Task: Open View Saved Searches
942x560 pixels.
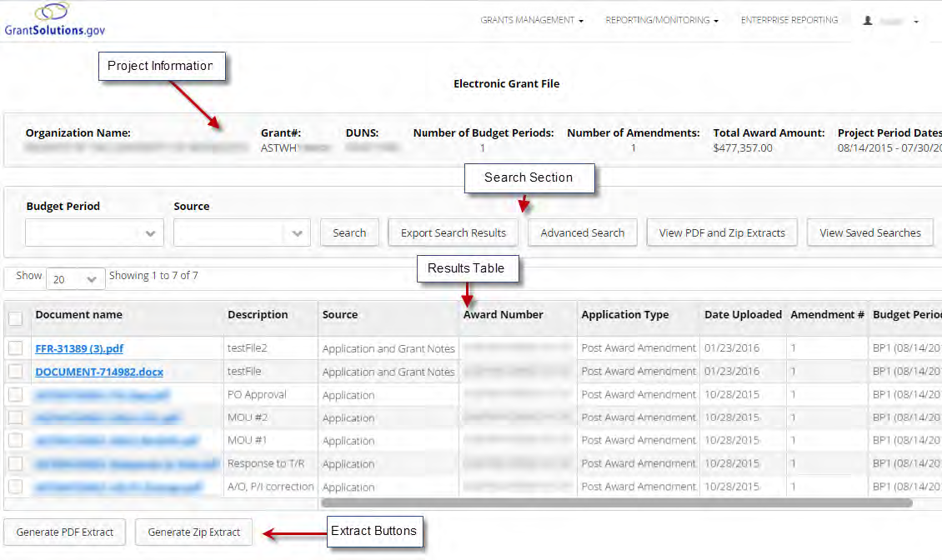Action: 869,233
